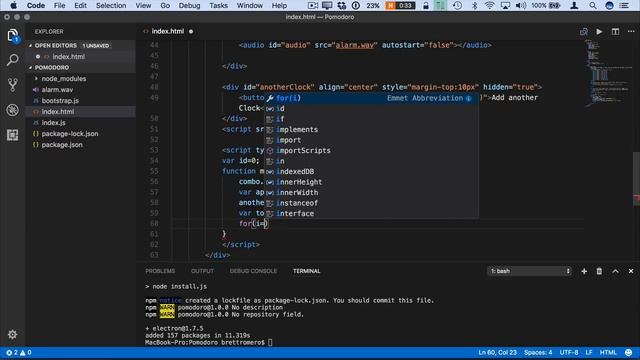The width and height of the screenshot is (640, 360).
Task: Switch to the Problems panel tab
Action: point(160,271)
